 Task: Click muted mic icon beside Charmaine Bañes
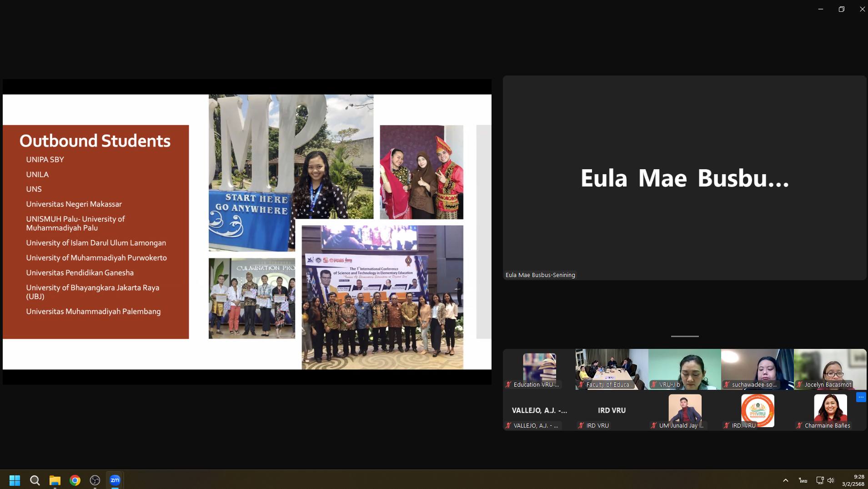[799, 426]
